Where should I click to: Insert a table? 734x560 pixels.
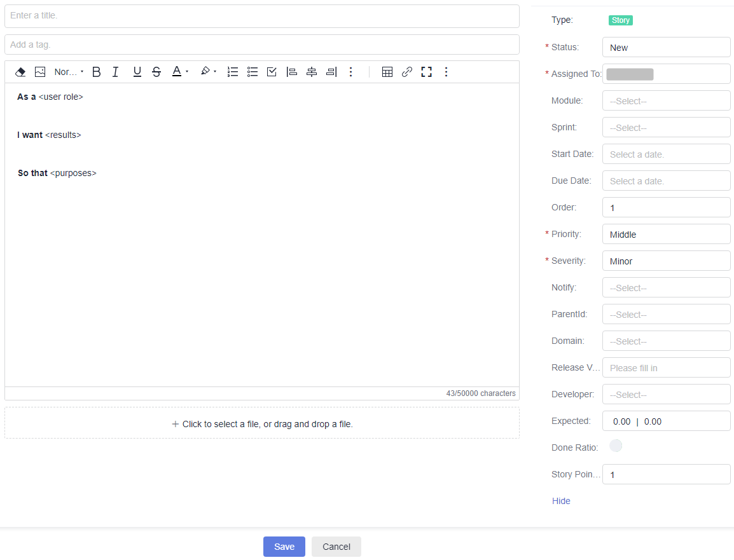387,72
